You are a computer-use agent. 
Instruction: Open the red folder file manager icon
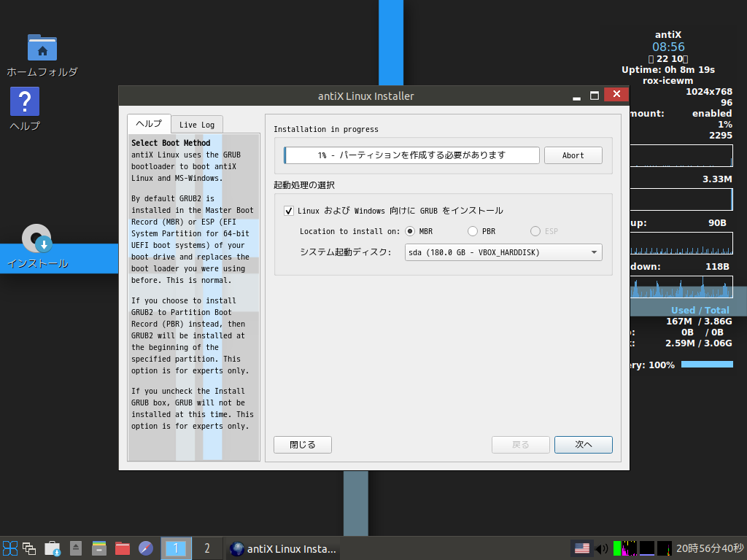(123, 548)
